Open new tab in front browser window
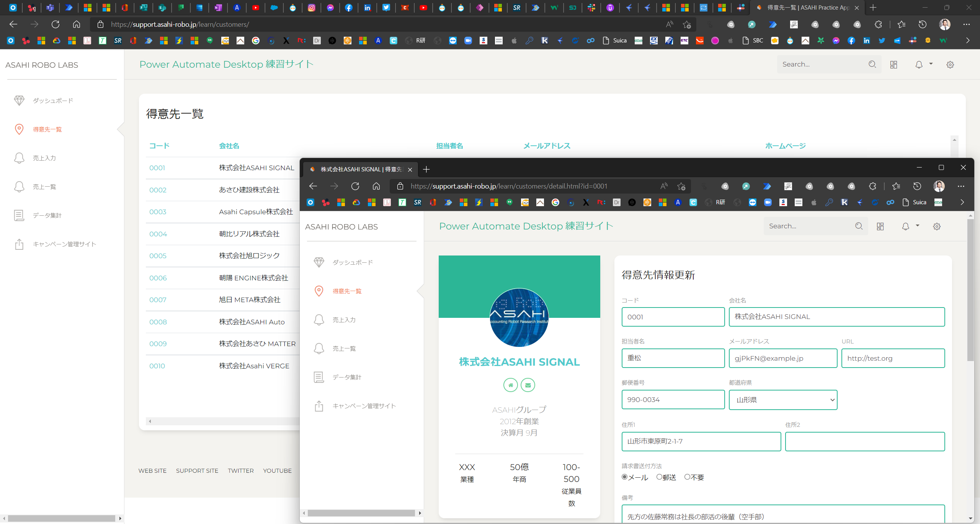Image resolution: width=980 pixels, height=524 pixels. click(x=426, y=169)
